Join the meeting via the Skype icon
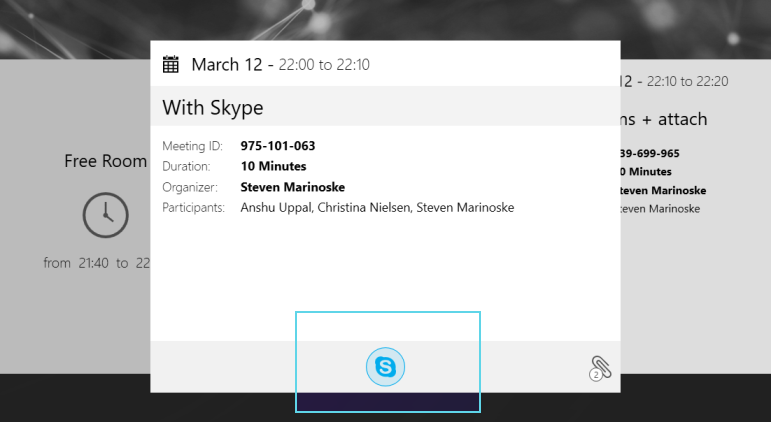Screen dimensions: 771x423 click(385, 367)
